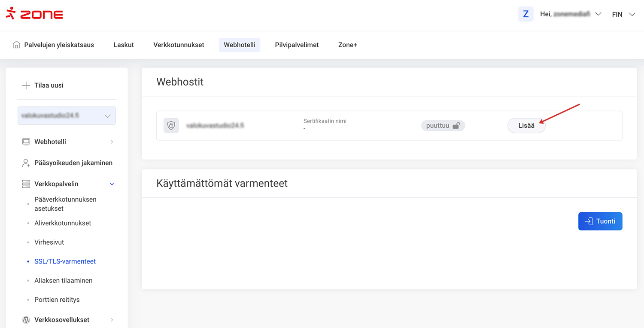
Task: Click the Verkkopalvelin server icon
Action: click(x=26, y=184)
